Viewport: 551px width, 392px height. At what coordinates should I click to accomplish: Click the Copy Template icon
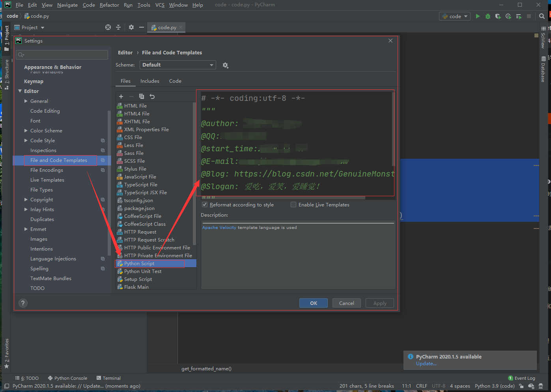pyautogui.click(x=142, y=97)
